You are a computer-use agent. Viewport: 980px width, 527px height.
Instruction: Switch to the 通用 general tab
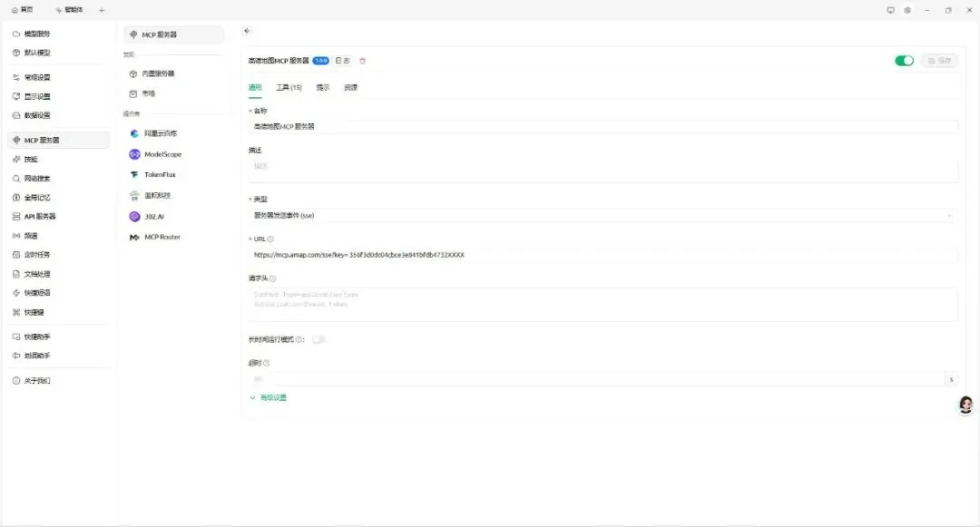255,87
